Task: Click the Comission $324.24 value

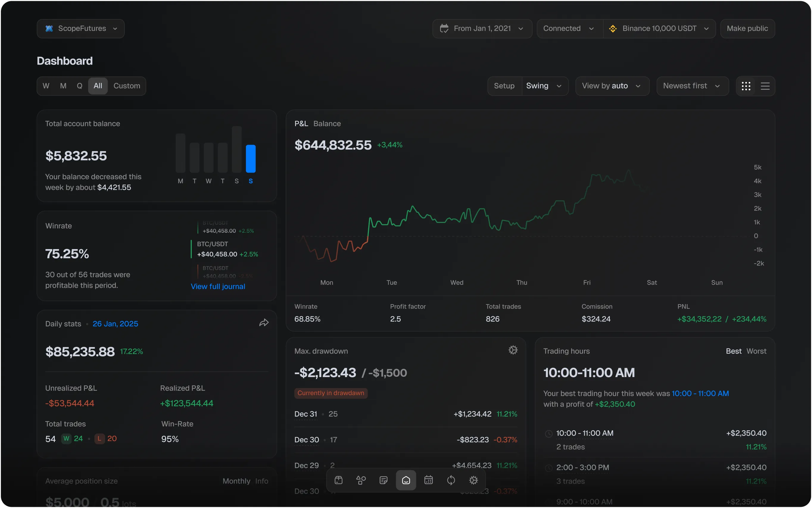Action: click(x=596, y=319)
